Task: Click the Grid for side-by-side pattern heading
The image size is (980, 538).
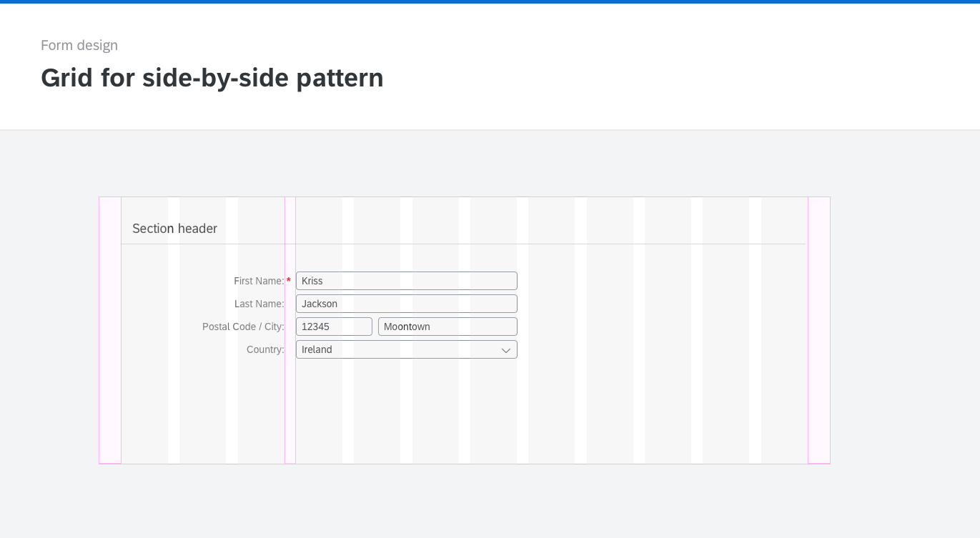Action: [212, 77]
